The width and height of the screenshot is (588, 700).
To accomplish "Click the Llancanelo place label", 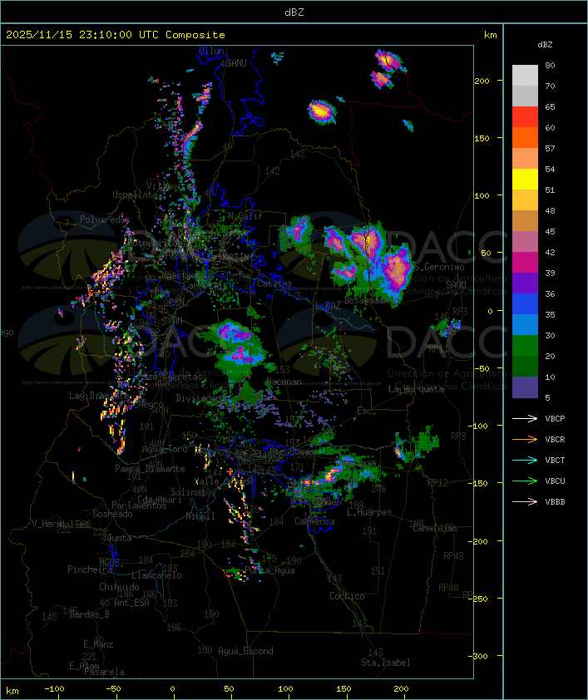I will [156, 575].
